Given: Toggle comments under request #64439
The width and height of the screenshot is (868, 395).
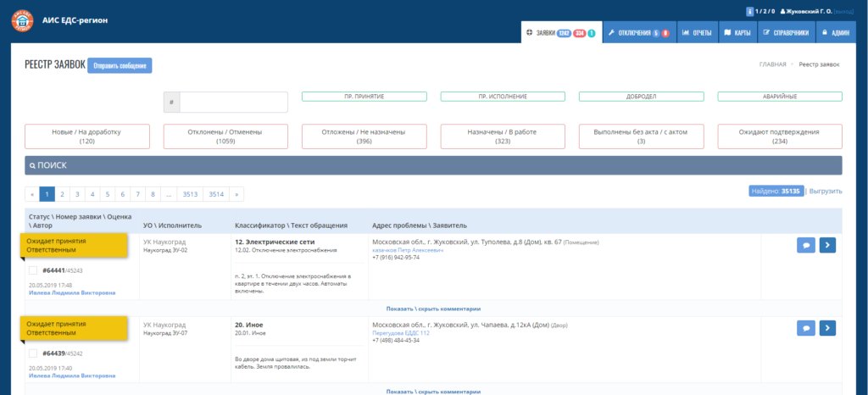Looking at the screenshot, I should 433,392.
